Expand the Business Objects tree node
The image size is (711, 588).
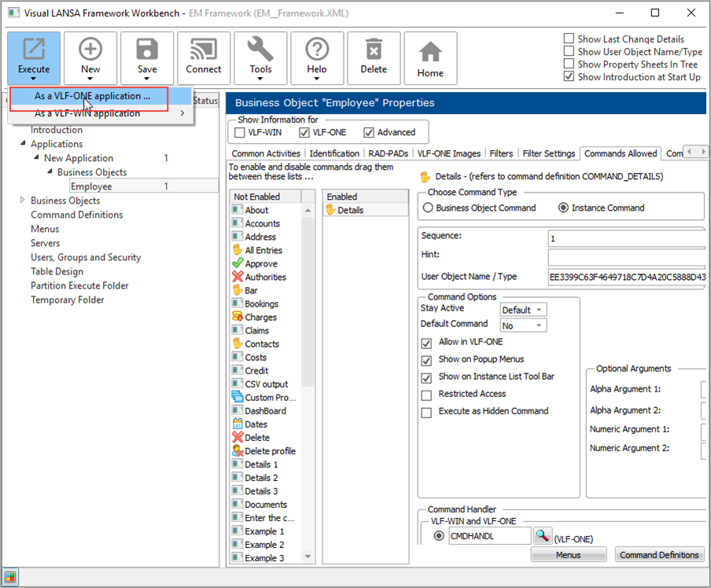(22, 200)
